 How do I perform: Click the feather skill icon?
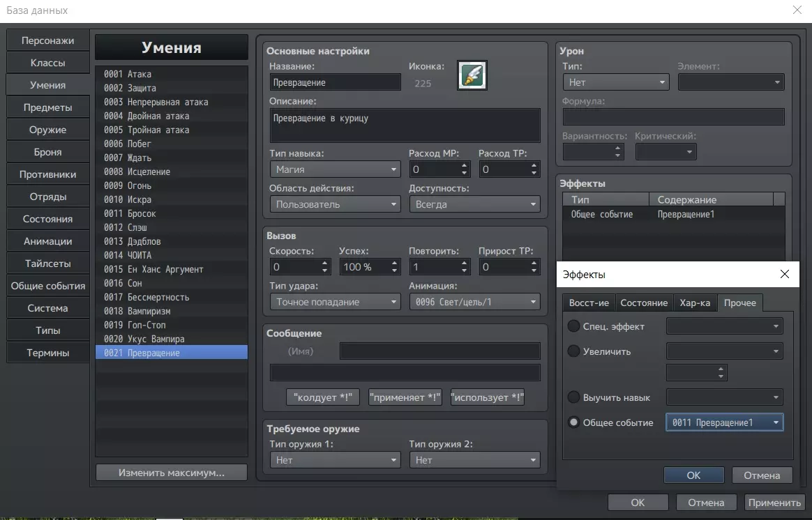pos(472,75)
